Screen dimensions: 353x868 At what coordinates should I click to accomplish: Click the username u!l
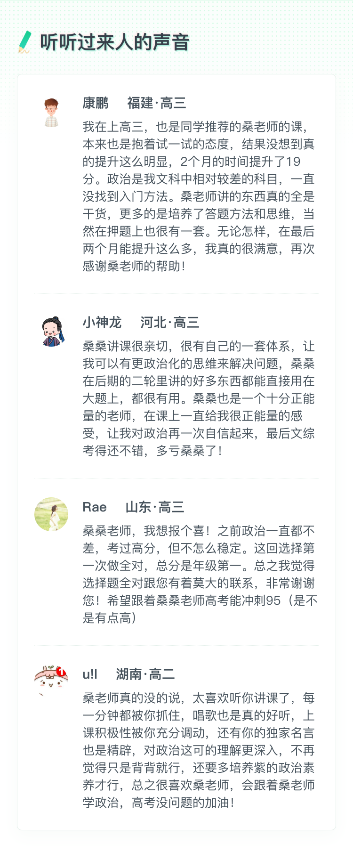(89, 674)
